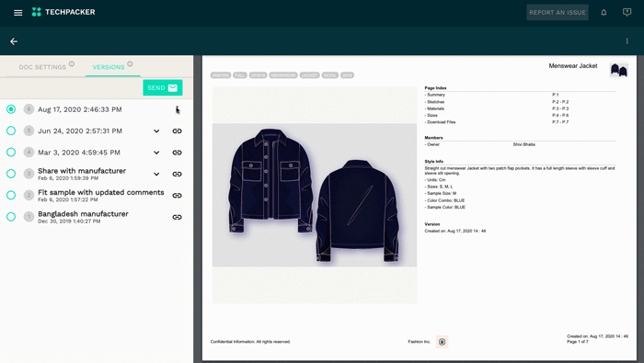The height and width of the screenshot is (363, 644).
Task: Expand Share with manufacturer version chevron
Action: coord(156,174)
